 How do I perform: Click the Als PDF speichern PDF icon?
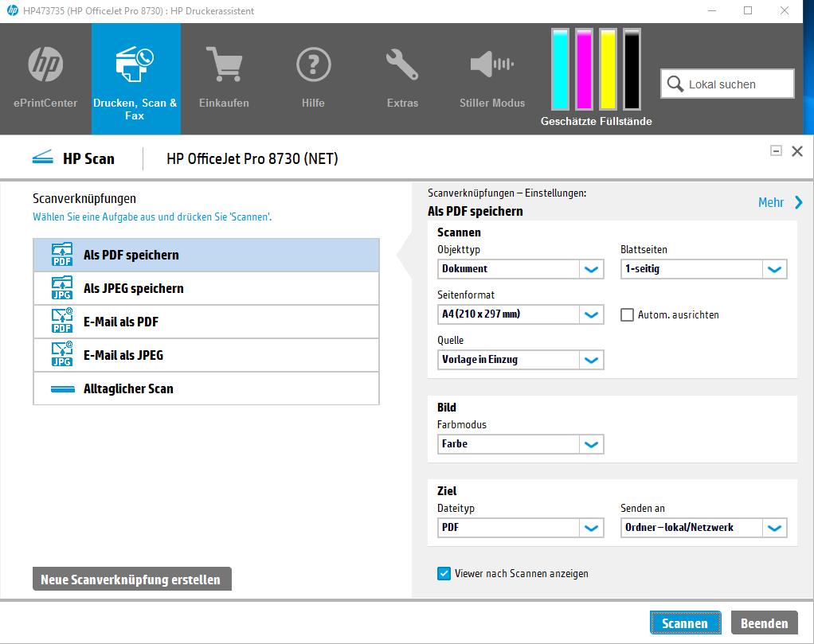click(62, 255)
